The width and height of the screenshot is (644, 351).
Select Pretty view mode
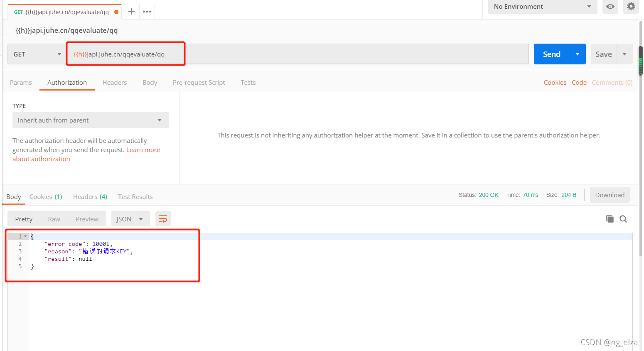[24, 219]
